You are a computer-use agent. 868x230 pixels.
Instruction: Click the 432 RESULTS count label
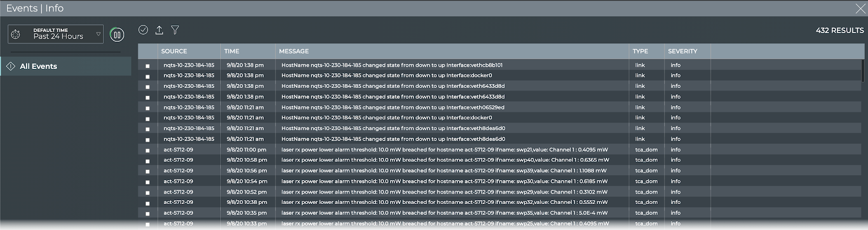839,30
